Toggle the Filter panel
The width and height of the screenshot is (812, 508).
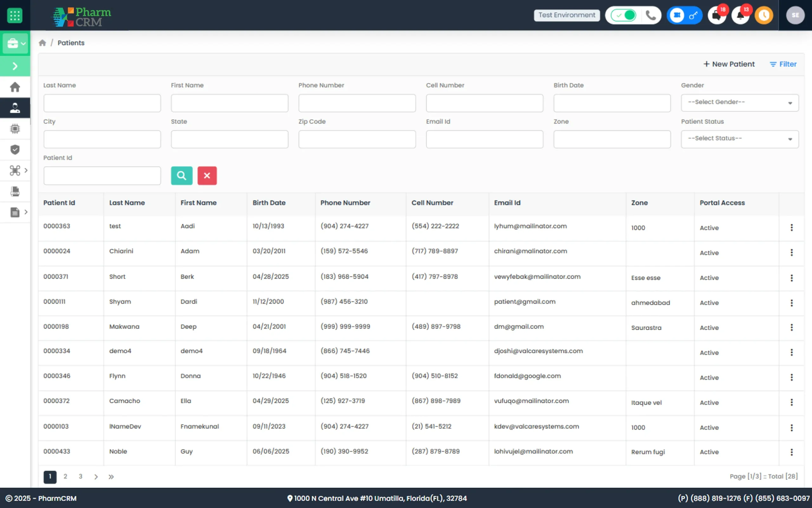(783, 64)
